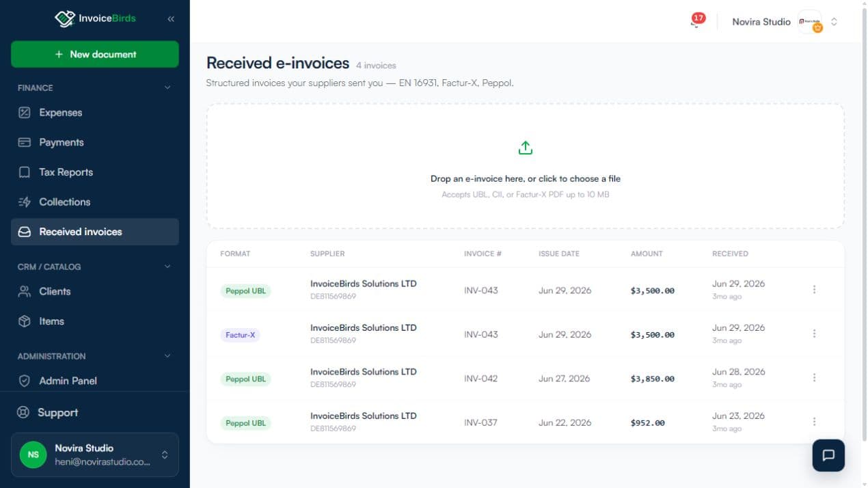Open Clients in the sidebar
This screenshot has width=868, height=488.
click(95, 291)
